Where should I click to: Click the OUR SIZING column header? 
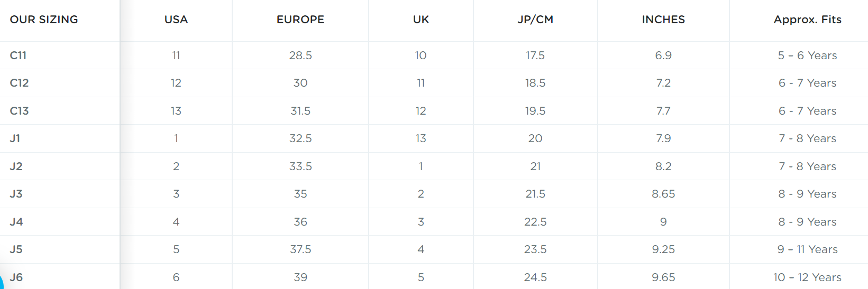click(x=44, y=20)
